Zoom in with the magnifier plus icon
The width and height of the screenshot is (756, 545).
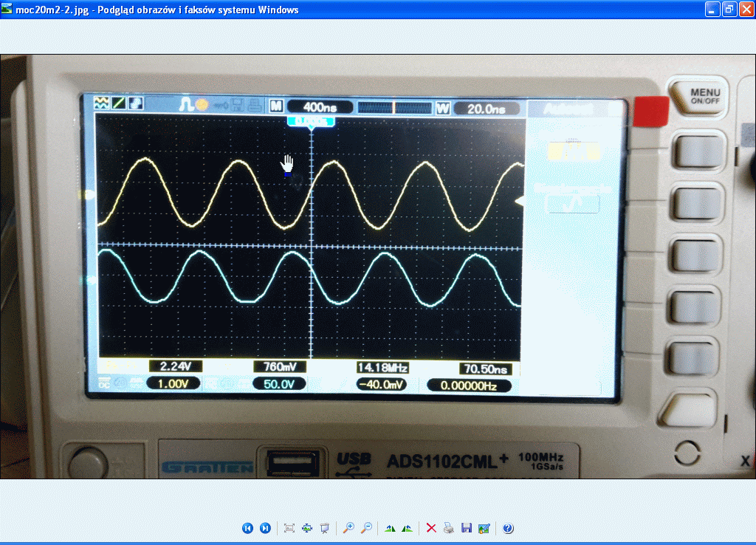pos(348,528)
